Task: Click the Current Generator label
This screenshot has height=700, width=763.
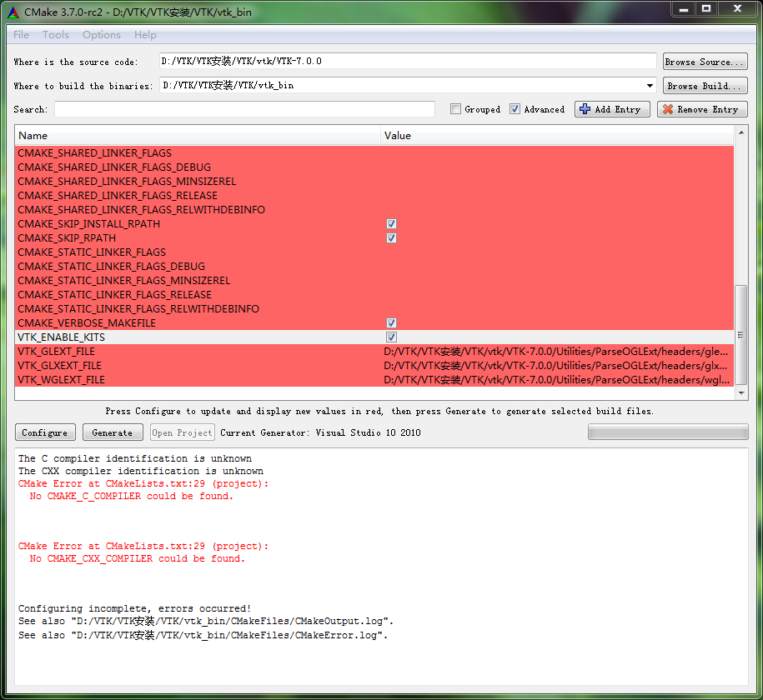Action: 320,432
